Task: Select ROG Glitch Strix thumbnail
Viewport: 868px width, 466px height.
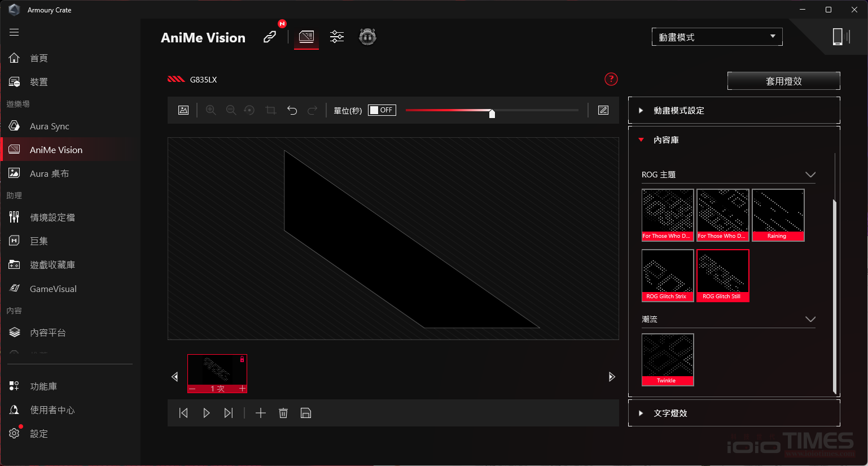Action: [668, 276]
